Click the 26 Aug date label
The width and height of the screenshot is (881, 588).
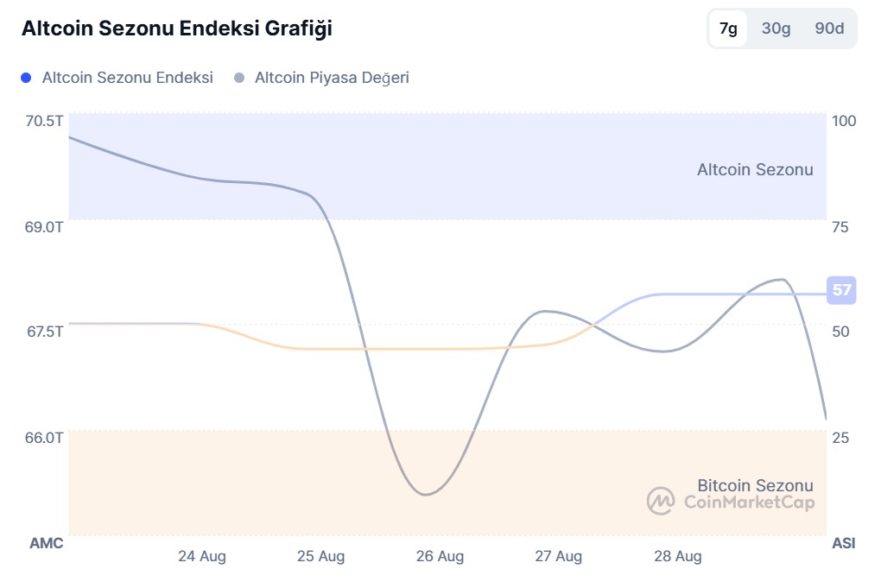pyautogui.click(x=440, y=557)
